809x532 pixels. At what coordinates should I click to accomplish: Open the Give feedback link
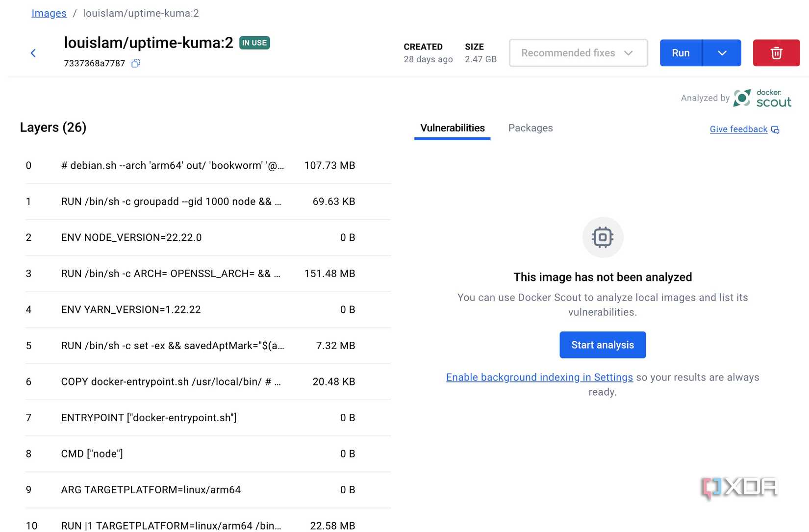(738, 129)
